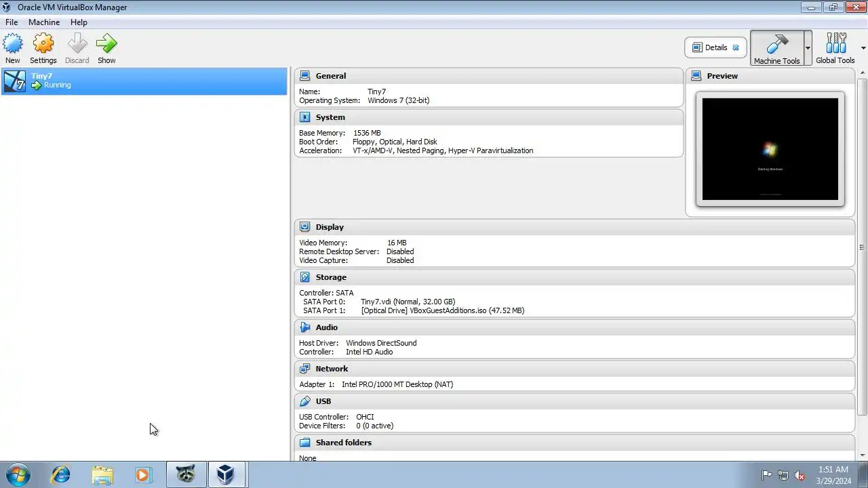Screen dimensions: 868x488
Task: Click the Storage section disk icon
Action: coord(304,277)
